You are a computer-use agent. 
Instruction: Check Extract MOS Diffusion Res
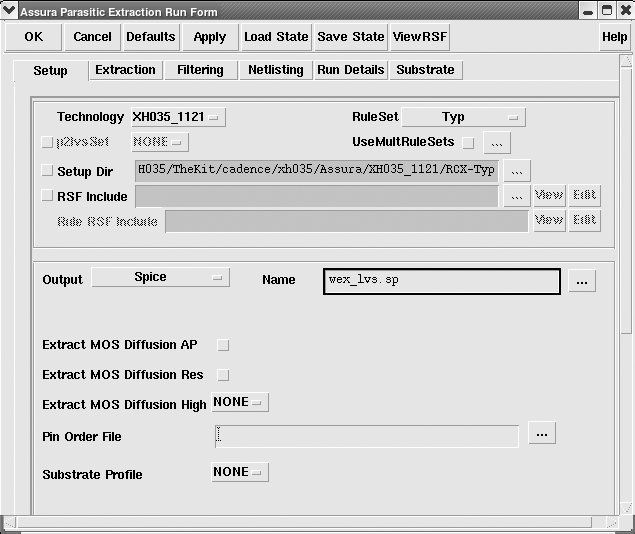pos(223,375)
